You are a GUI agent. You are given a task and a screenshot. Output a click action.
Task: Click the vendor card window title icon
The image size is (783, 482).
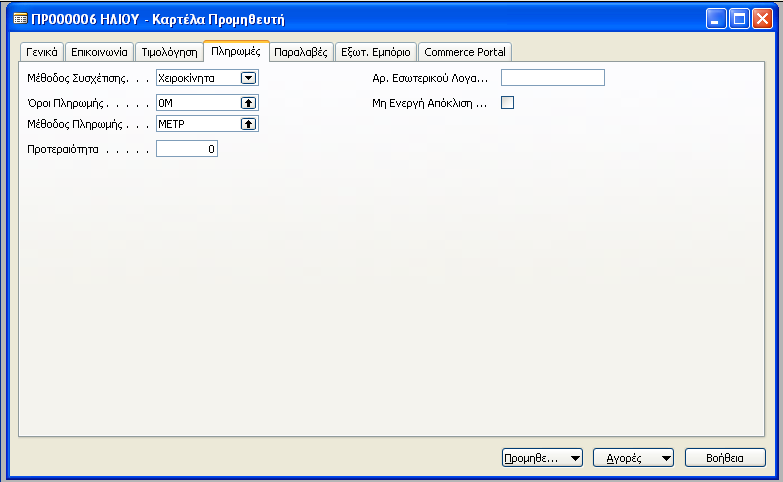click(x=20, y=19)
